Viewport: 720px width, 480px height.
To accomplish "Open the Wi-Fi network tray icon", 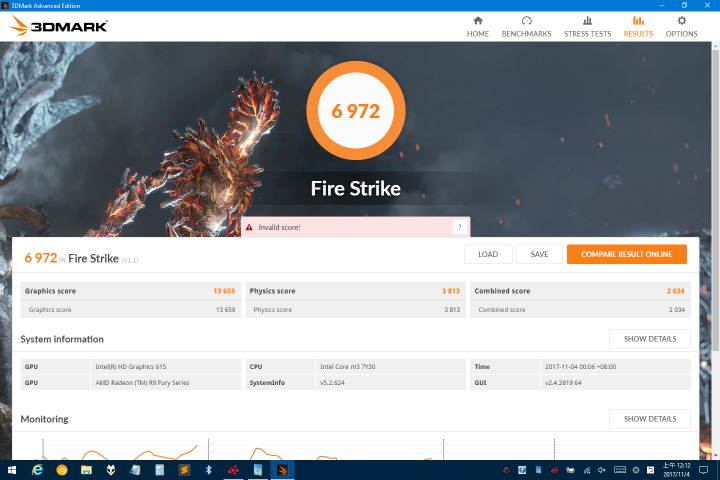I will (x=587, y=470).
